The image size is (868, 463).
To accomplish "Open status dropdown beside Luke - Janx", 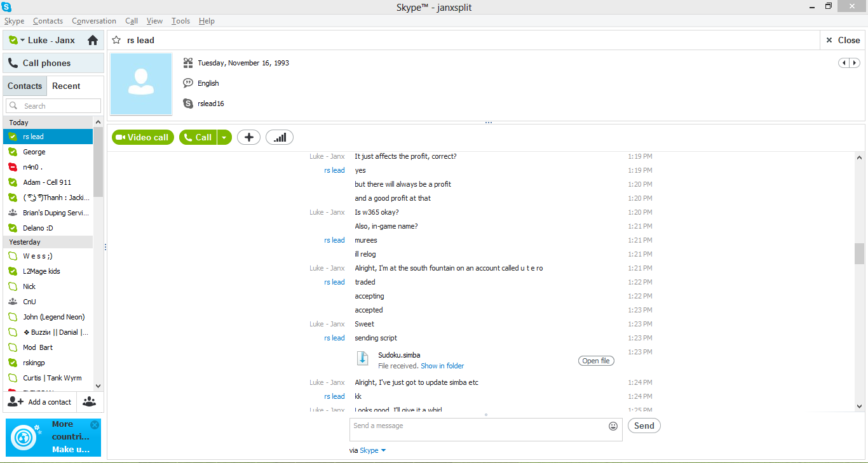I will (x=22, y=40).
